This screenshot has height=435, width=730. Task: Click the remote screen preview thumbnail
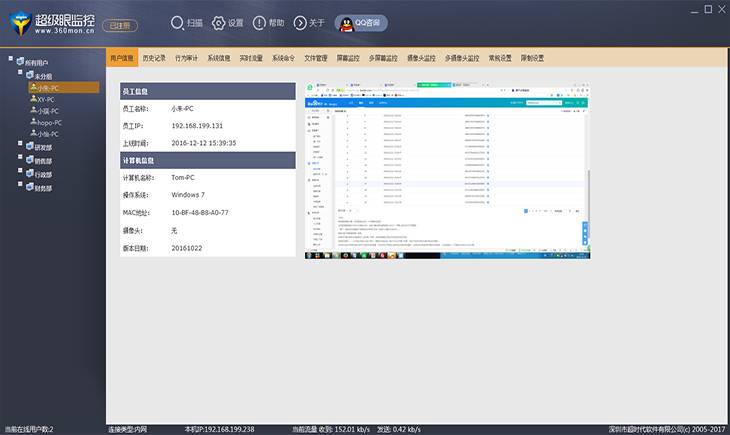coord(447,172)
